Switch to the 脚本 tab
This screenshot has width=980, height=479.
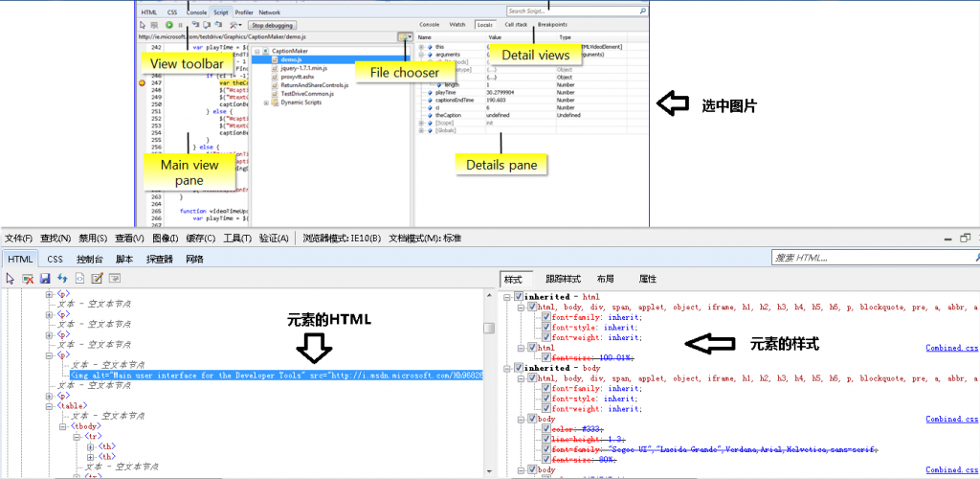coord(124,259)
